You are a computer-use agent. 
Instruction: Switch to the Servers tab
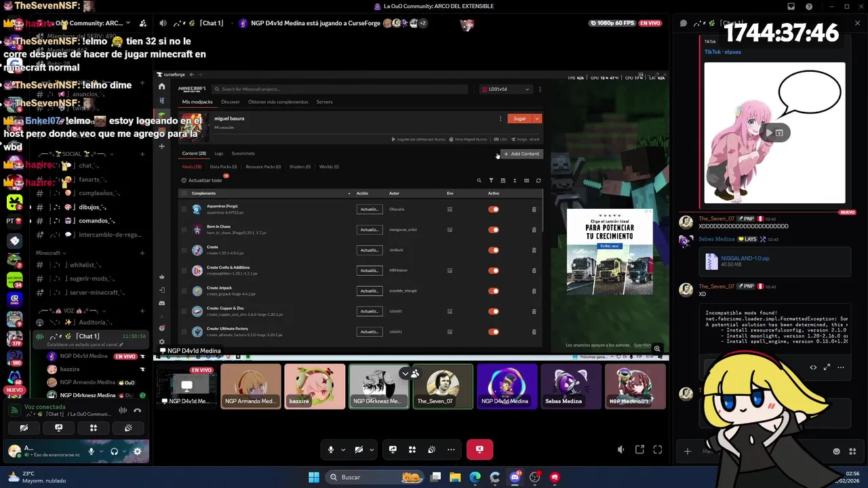tap(324, 102)
